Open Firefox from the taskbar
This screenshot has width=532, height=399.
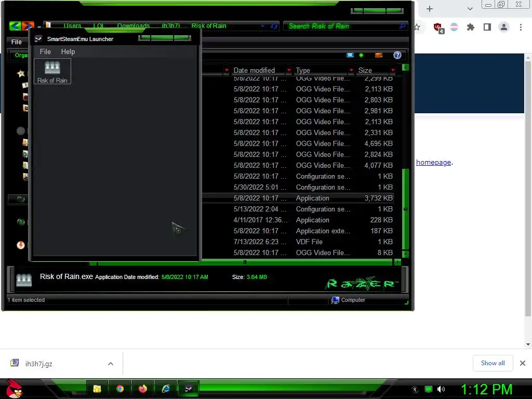pyautogui.click(x=142, y=389)
